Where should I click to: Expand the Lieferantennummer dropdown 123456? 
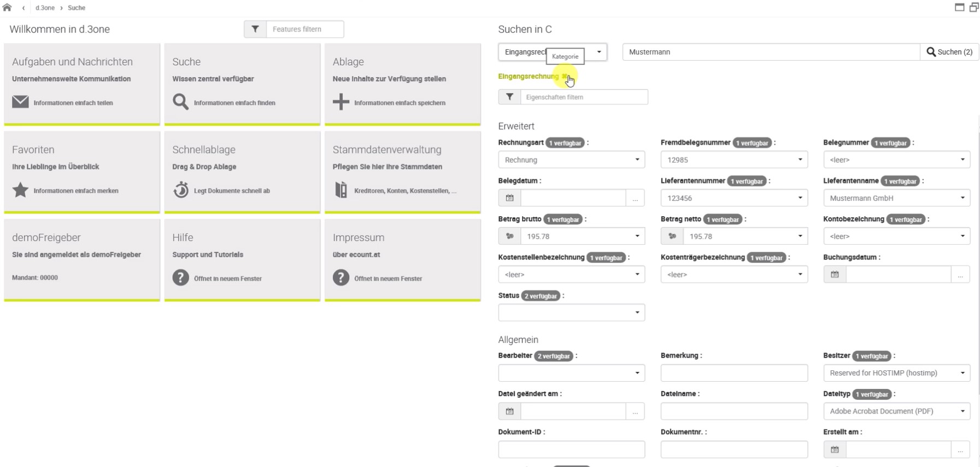(x=734, y=198)
